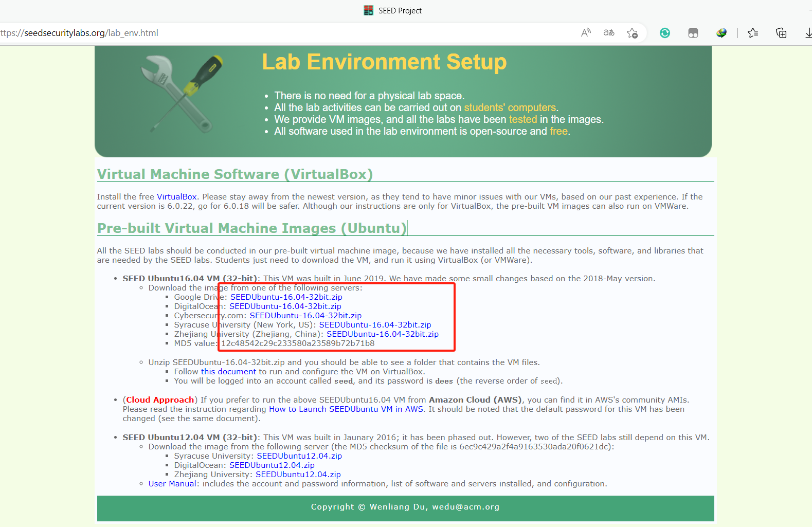812x527 pixels.
Task: Download SEEDUbuntu12.04.zip from Zhejiang University
Action: coord(298,475)
